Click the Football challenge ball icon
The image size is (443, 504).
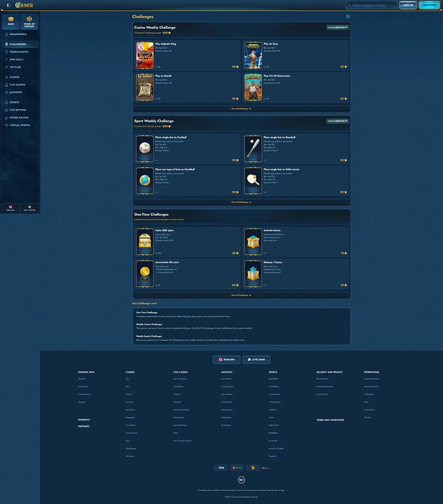(x=145, y=149)
